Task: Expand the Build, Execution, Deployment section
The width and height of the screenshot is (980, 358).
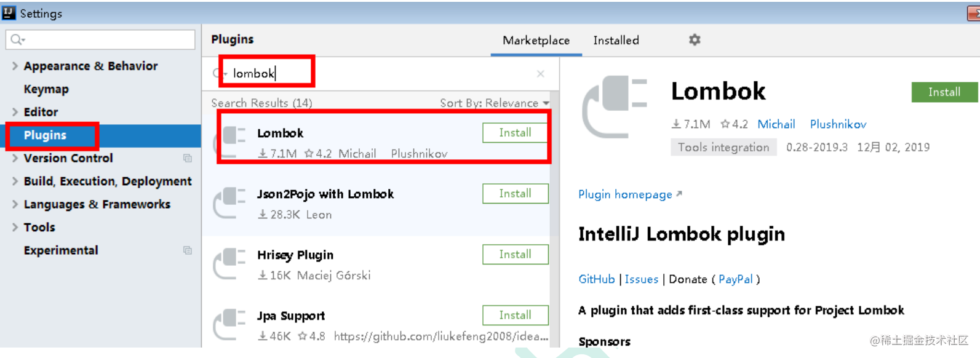Action: (15, 181)
